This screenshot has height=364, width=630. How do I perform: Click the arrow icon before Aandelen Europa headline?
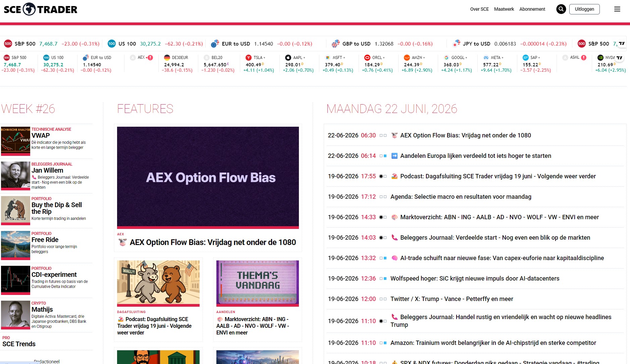click(395, 156)
